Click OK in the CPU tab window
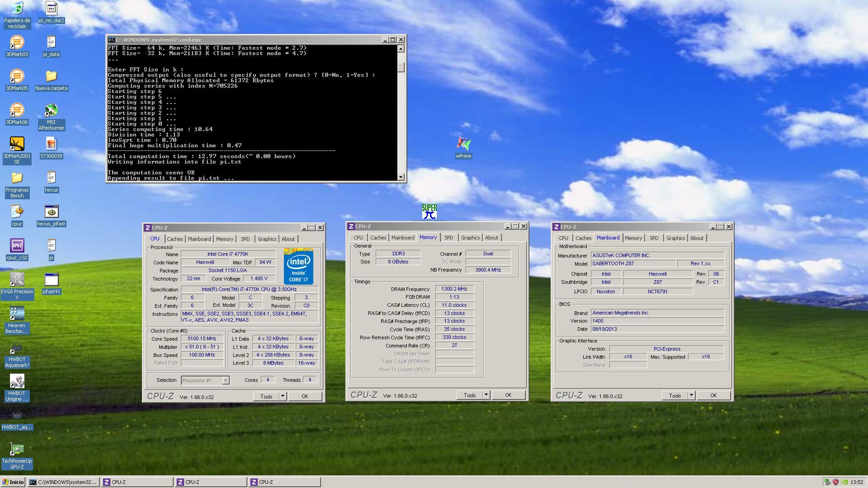868x488 pixels. tap(305, 396)
